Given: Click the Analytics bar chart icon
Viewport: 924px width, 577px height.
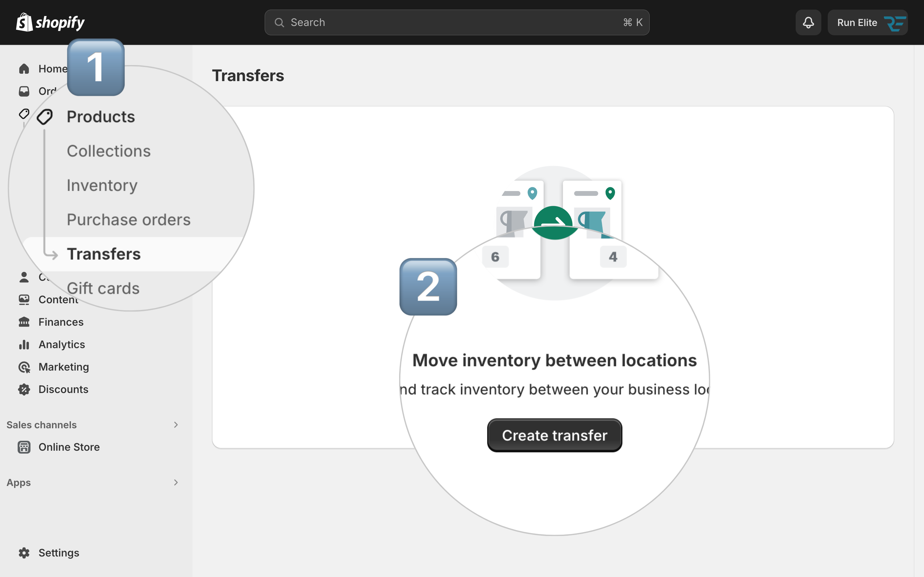Looking at the screenshot, I should point(24,345).
